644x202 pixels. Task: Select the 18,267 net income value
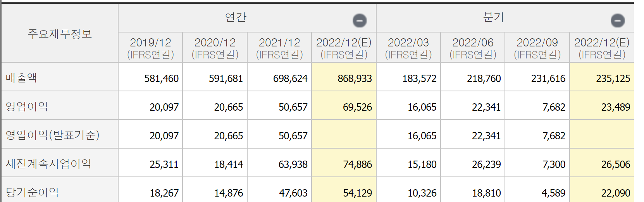(x=164, y=193)
